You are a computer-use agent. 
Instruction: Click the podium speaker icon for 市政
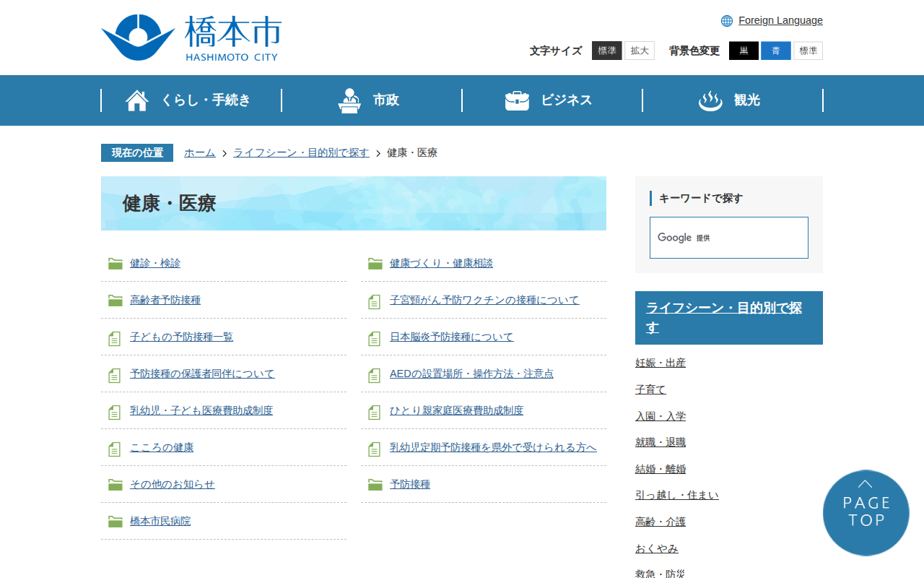tap(349, 100)
